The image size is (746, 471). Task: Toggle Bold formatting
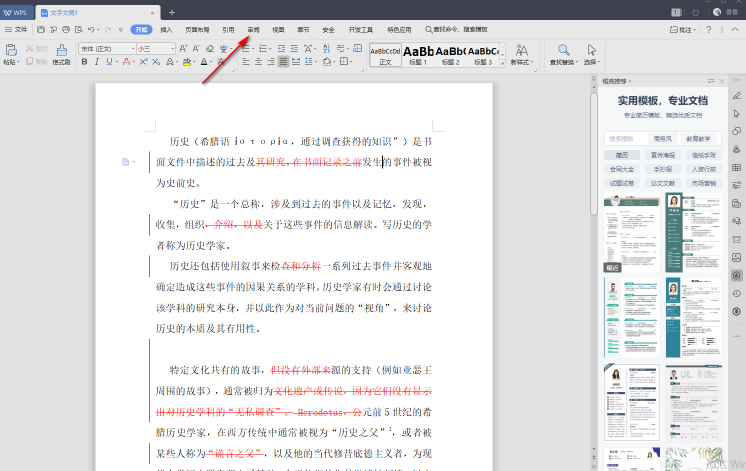pos(84,62)
